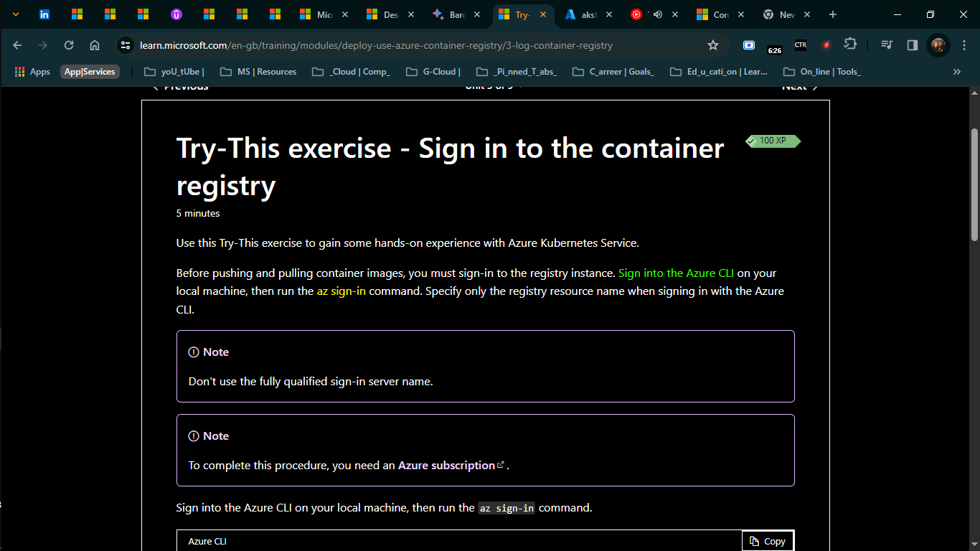Expand hidden bookmarks with the overflow chevron
Image resolution: width=980 pixels, height=551 pixels.
pyautogui.click(x=956, y=71)
